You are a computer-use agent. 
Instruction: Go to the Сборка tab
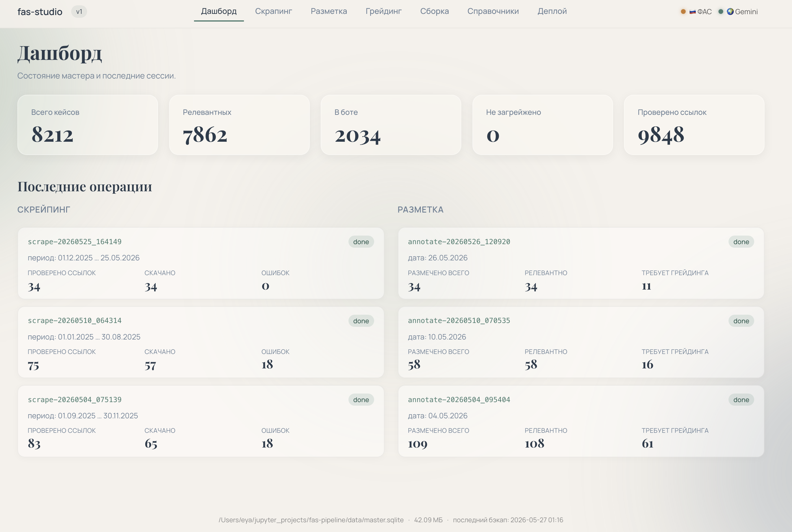tap(434, 11)
